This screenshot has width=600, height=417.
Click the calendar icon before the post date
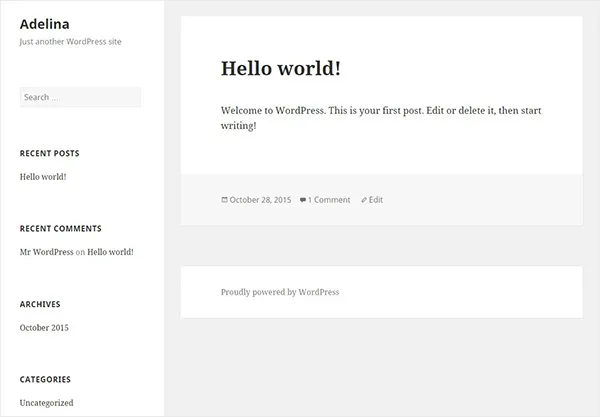tap(224, 200)
